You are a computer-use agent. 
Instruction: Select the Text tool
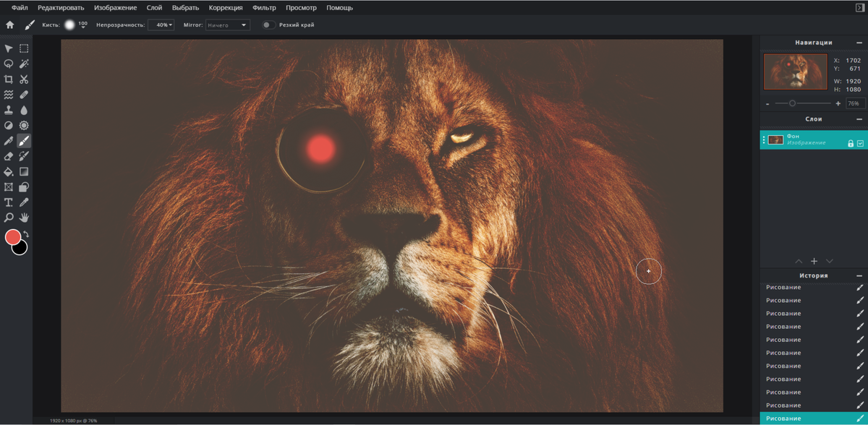[x=9, y=202]
